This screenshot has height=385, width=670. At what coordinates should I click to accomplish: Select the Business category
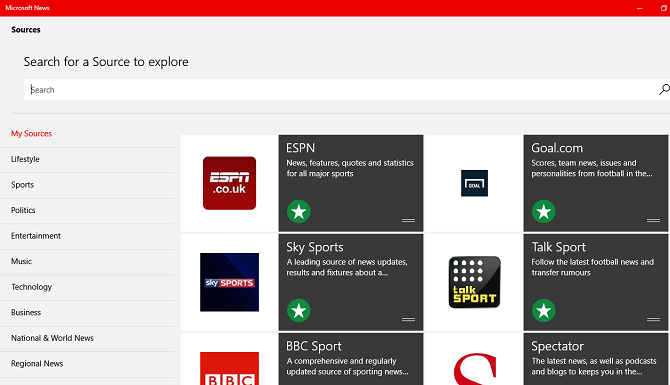click(26, 312)
